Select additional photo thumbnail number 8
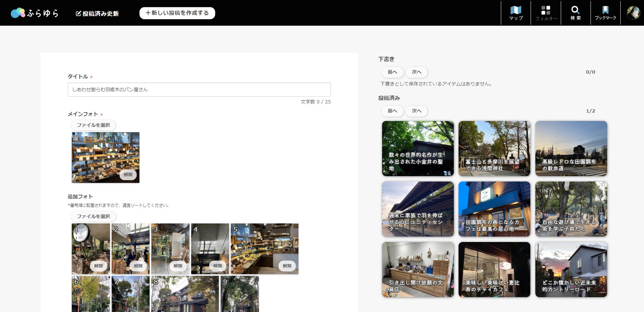Screen dimensions: 644x312 (185, 294)
